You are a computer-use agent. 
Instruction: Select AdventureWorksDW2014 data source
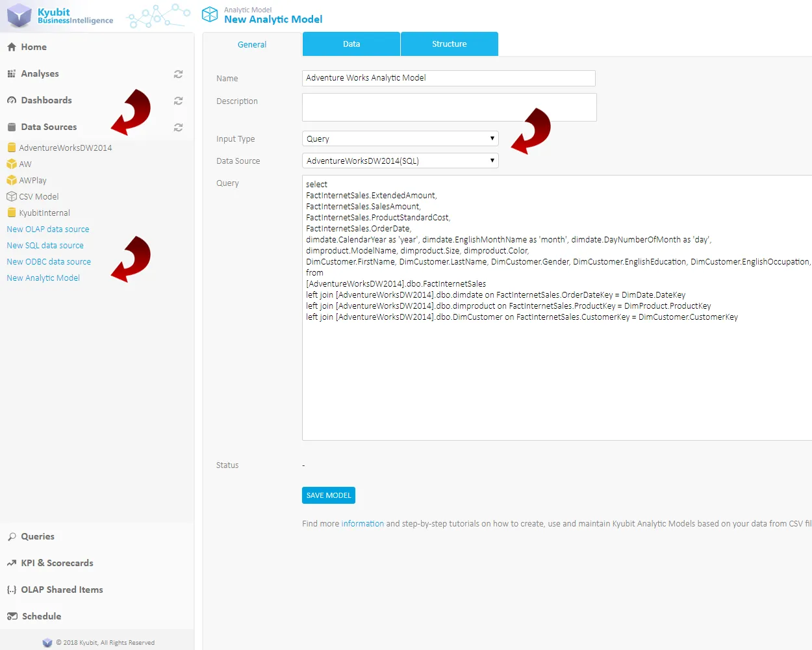pyautogui.click(x=66, y=148)
